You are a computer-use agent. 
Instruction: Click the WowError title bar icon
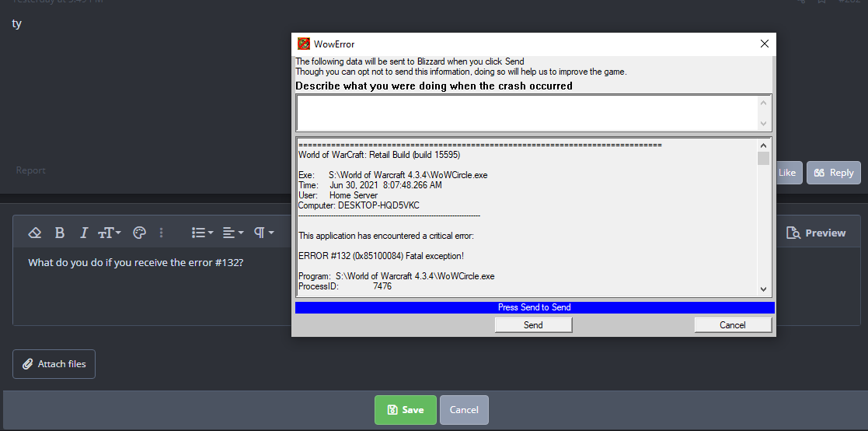tap(303, 44)
